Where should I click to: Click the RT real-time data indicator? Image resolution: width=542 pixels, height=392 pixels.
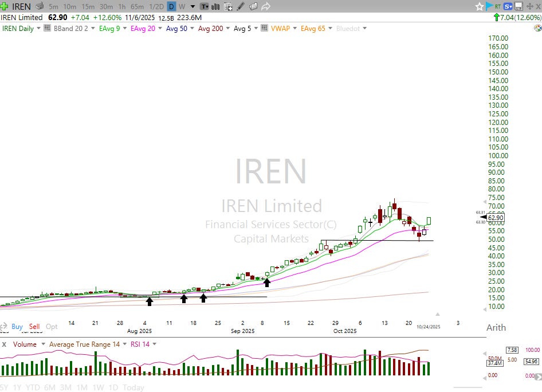(498, 6)
